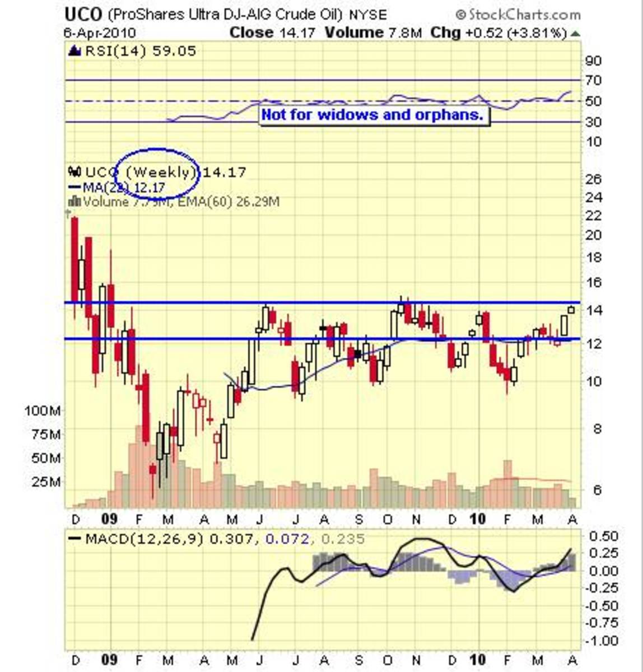Click the tallest volume bar in February 09
643x672 pixels.
[139, 466]
